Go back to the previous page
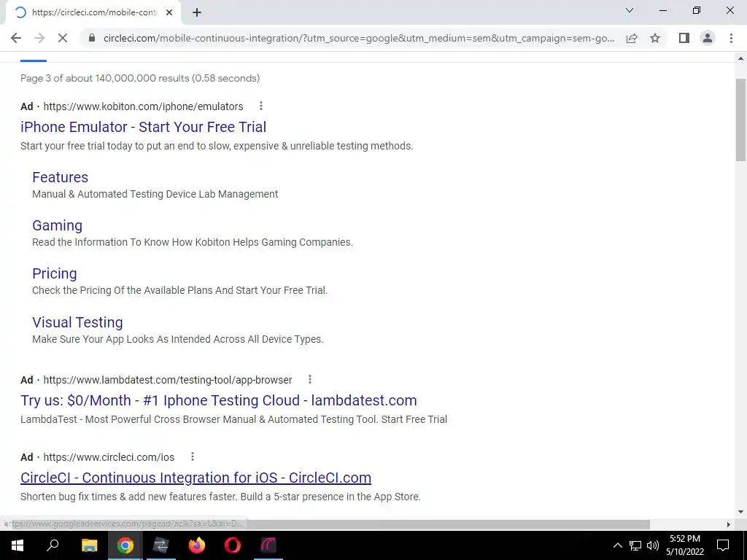 16,38
